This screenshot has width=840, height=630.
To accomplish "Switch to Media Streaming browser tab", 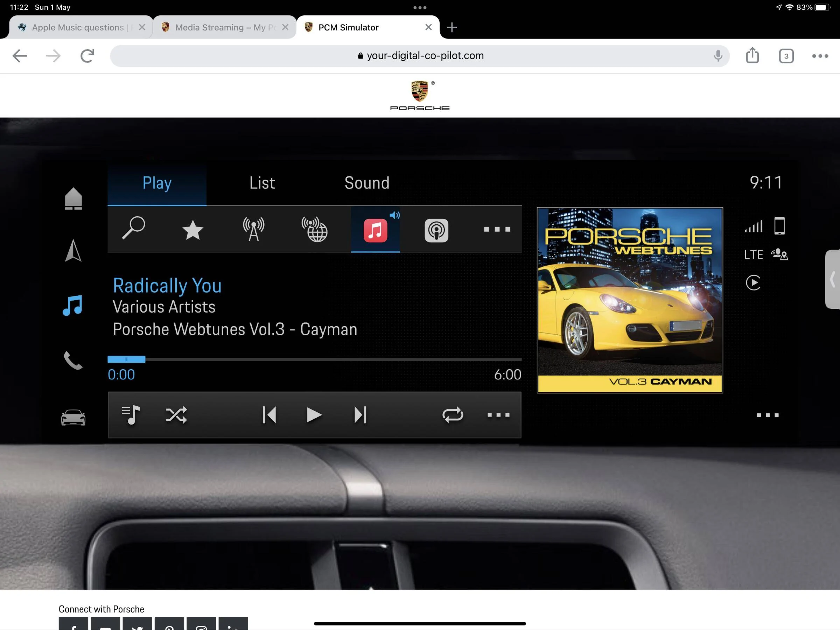I will click(x=219, y=27).
